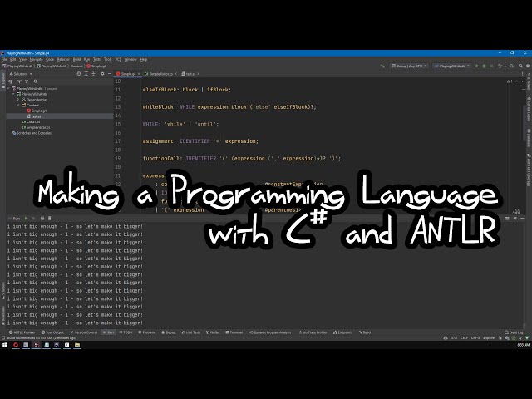Open the Debug | Any CPU configuration dropdown
Screen dimensions: 532x399
[x=408, y=66]
